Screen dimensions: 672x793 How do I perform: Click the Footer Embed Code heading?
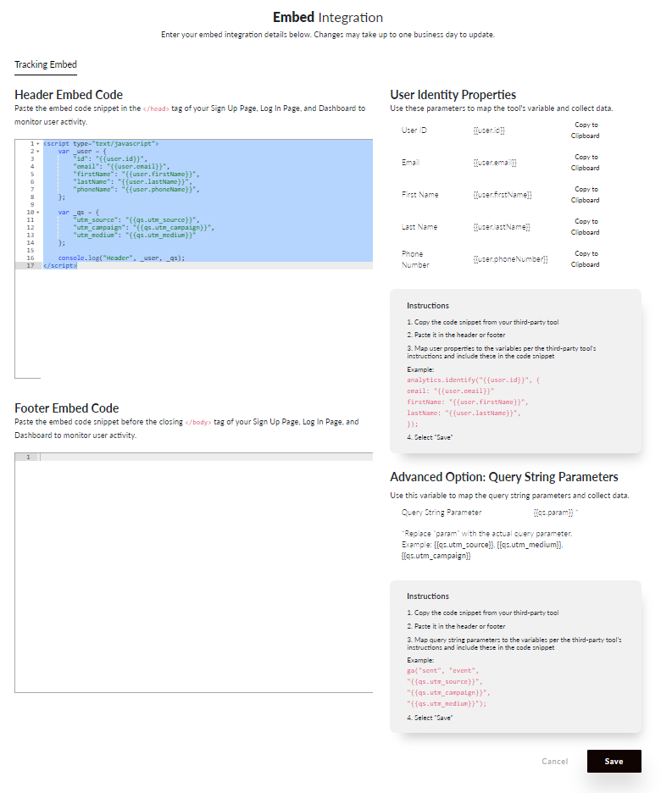(x=67, y=408)
